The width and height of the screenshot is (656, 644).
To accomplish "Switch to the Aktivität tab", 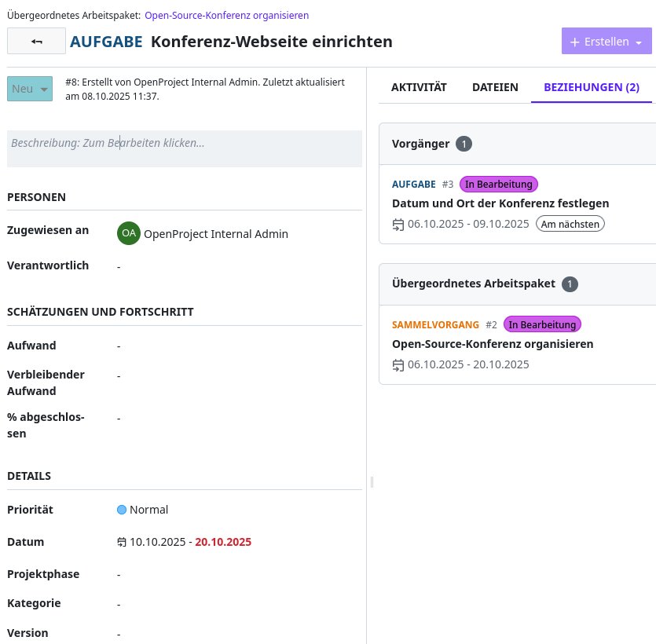I will (x=419, y=87).
